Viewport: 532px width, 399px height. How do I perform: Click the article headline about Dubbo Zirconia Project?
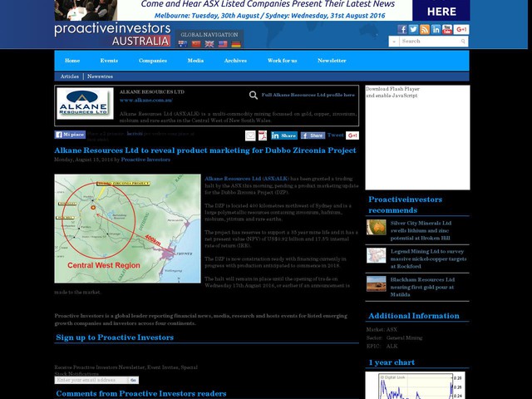pos(205,150)
